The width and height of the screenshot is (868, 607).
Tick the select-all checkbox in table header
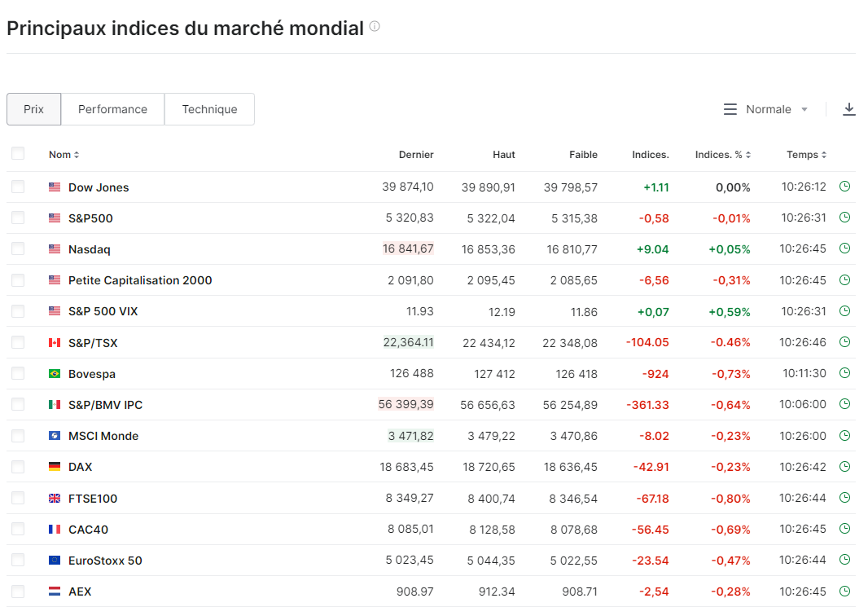18,153
